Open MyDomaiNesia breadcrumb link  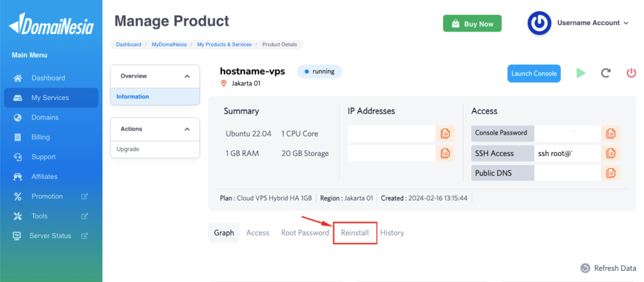pos(169,45)
